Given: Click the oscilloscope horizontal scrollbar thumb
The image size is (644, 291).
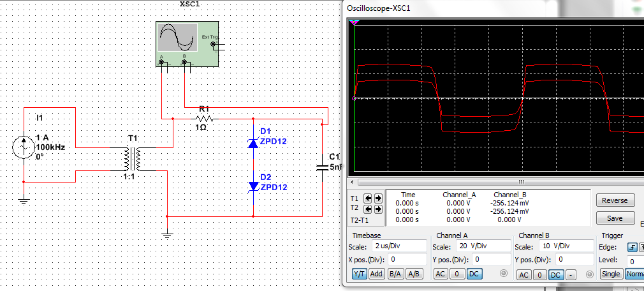Looking at the screenshot, I should click(522, 182).
